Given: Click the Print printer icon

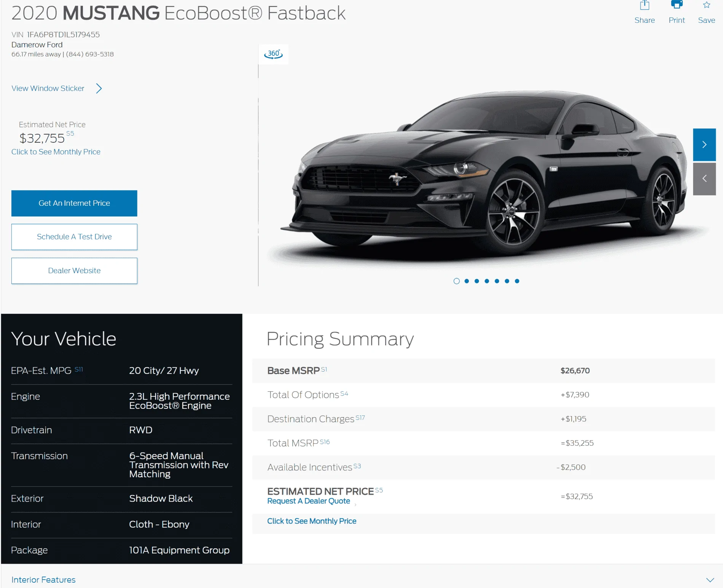Looking at the screenshot, I should tap(677, 5).
